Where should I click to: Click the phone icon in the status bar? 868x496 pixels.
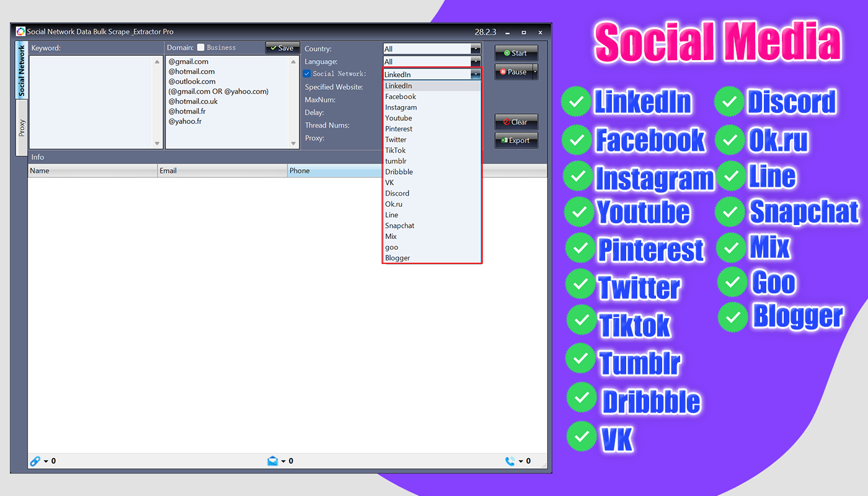[x=510, y=461]
